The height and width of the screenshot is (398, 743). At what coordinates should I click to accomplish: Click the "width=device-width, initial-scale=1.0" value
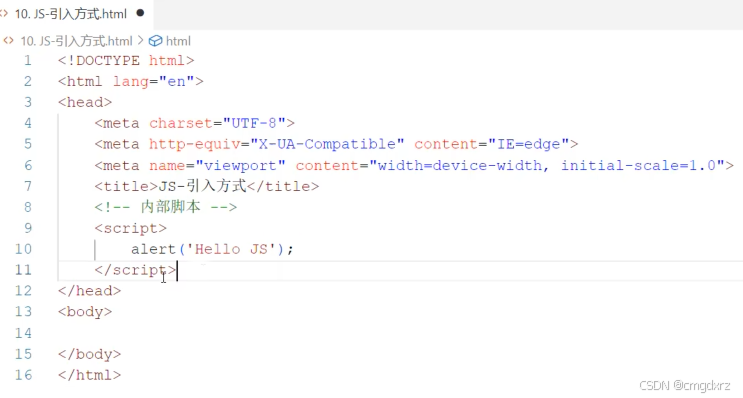click(x=547, y=165)
